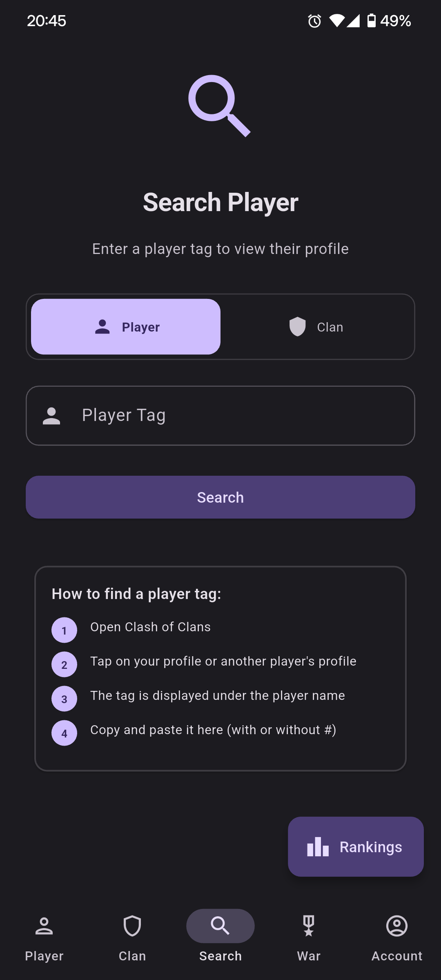Select the Player search mode toggle
The image size is (441, 980).
tap(126, 327)
